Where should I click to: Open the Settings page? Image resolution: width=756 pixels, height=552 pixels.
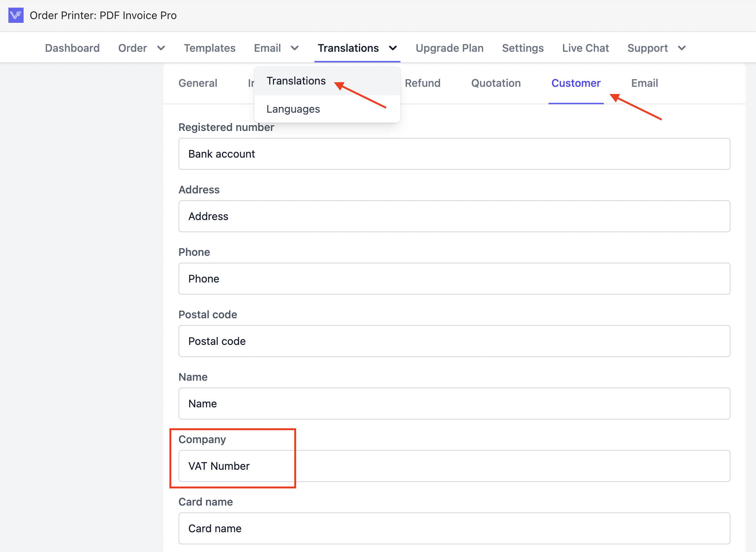(x=523, y=48)
